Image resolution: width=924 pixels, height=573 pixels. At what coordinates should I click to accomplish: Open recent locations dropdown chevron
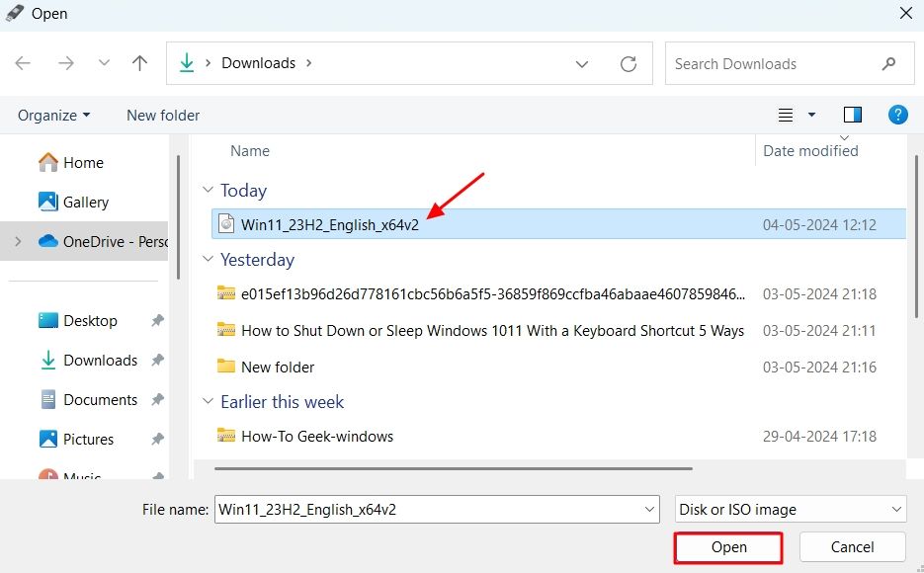point(104,62)
